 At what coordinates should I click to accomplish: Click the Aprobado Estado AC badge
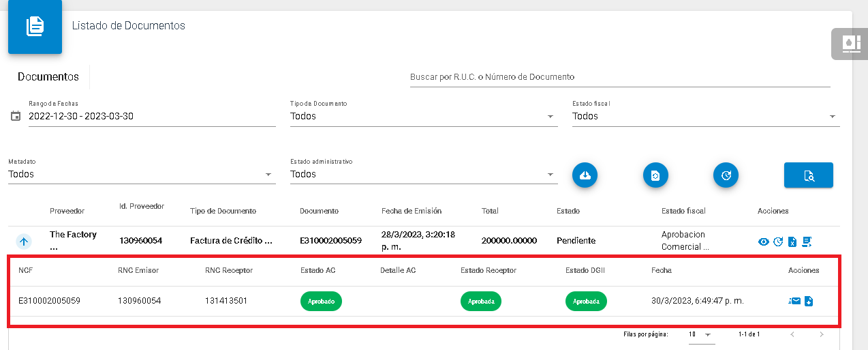321,301
